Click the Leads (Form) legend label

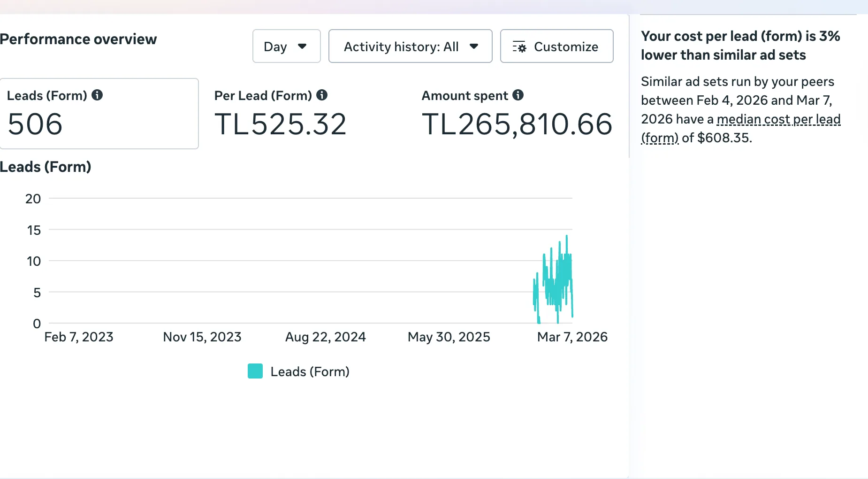[x=310, y=371]
